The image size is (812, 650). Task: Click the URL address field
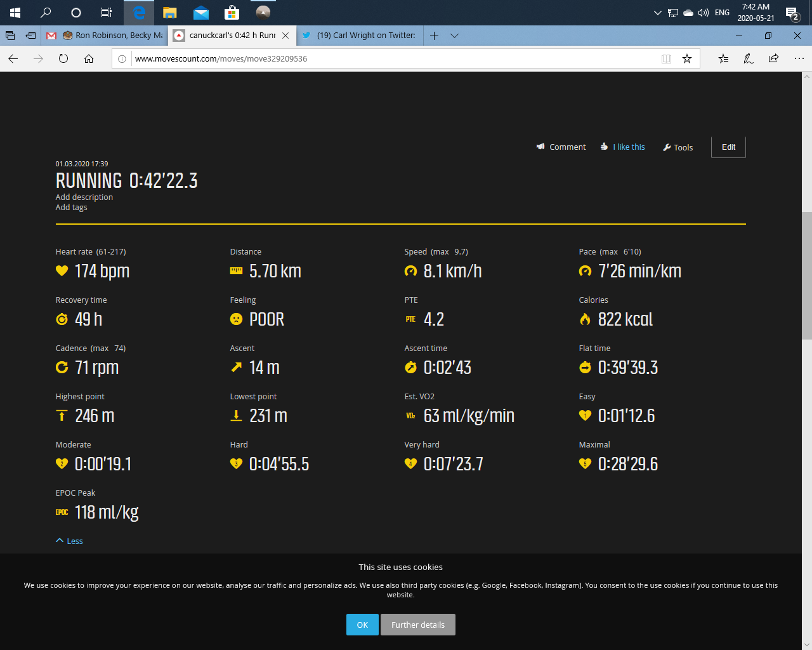click(393, 59)
